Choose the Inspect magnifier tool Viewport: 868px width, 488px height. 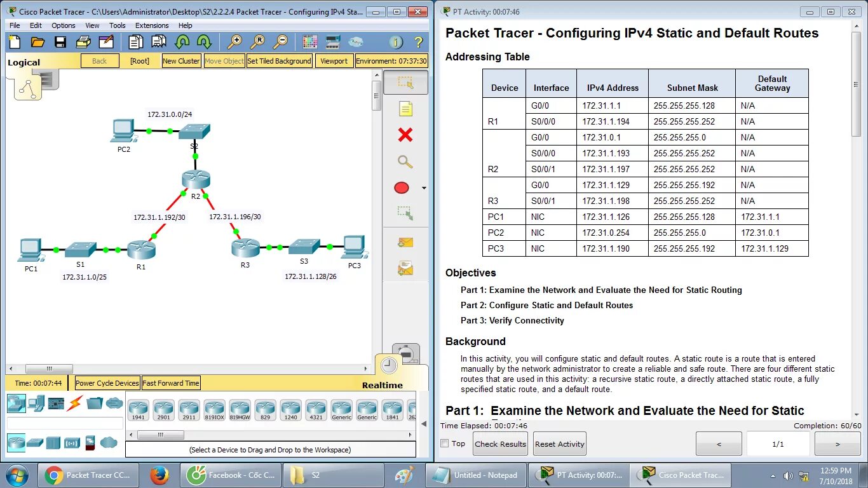coord(405,161)
